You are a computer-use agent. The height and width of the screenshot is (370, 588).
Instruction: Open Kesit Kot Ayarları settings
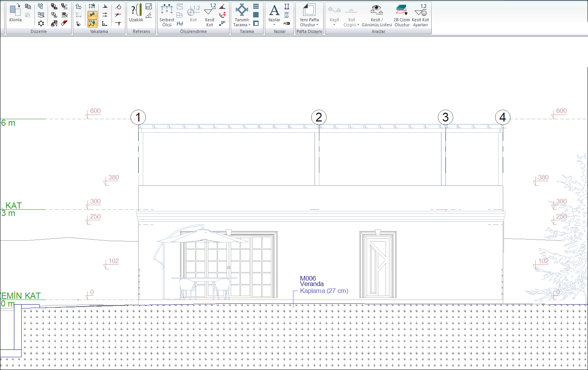420,15
